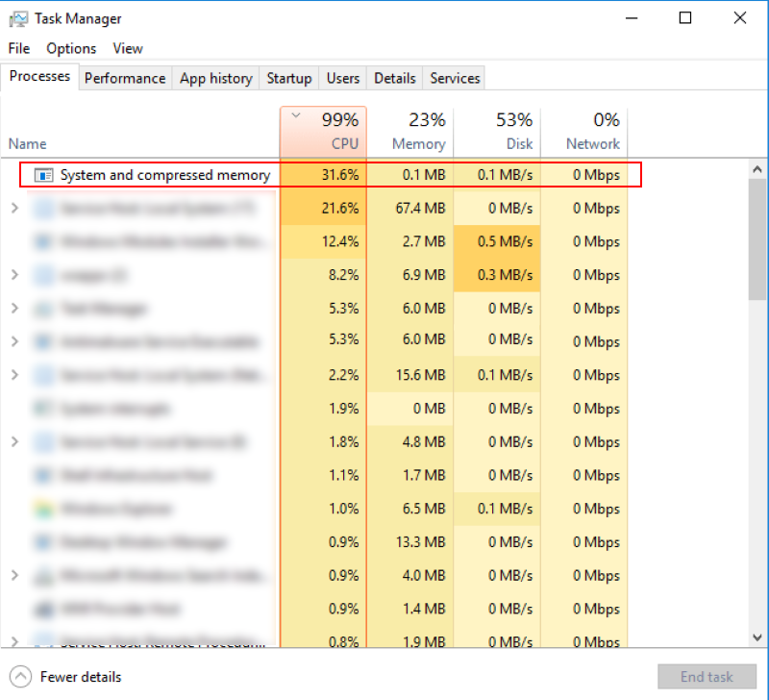769x700 pixels.
Task: Open the File menu
Action: (19, 48)
